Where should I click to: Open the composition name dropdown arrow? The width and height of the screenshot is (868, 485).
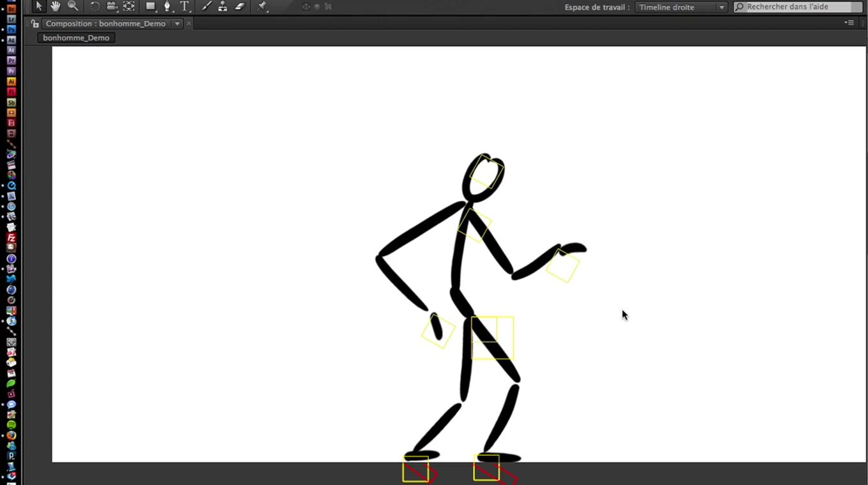coord(177,24)
